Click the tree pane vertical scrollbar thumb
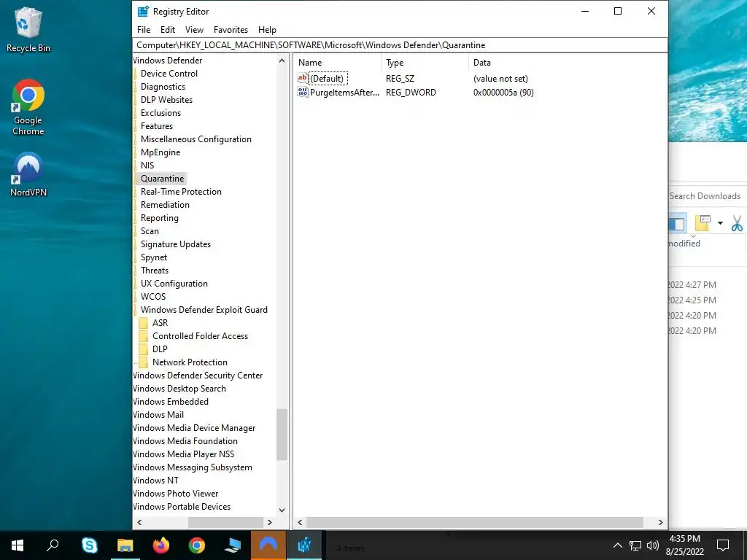This screenshot has height=560, width=747. point(282,435)
